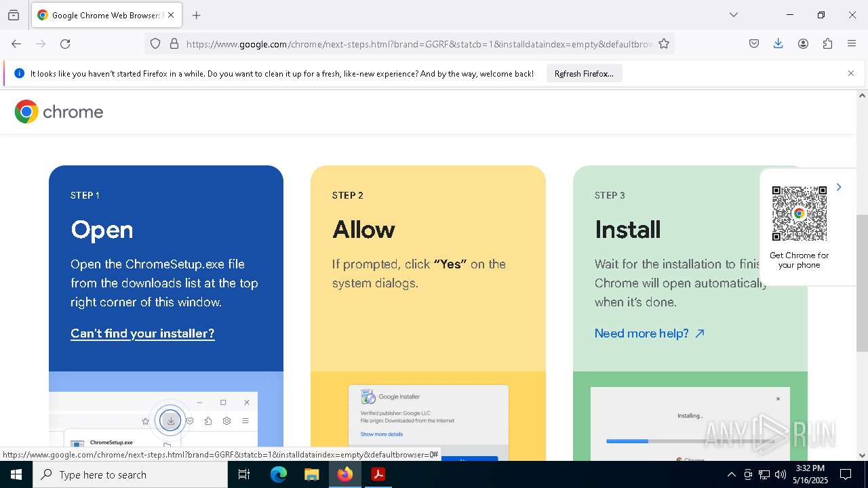
Task: Open Task View on the taskbar
Action: click(244, 474)
